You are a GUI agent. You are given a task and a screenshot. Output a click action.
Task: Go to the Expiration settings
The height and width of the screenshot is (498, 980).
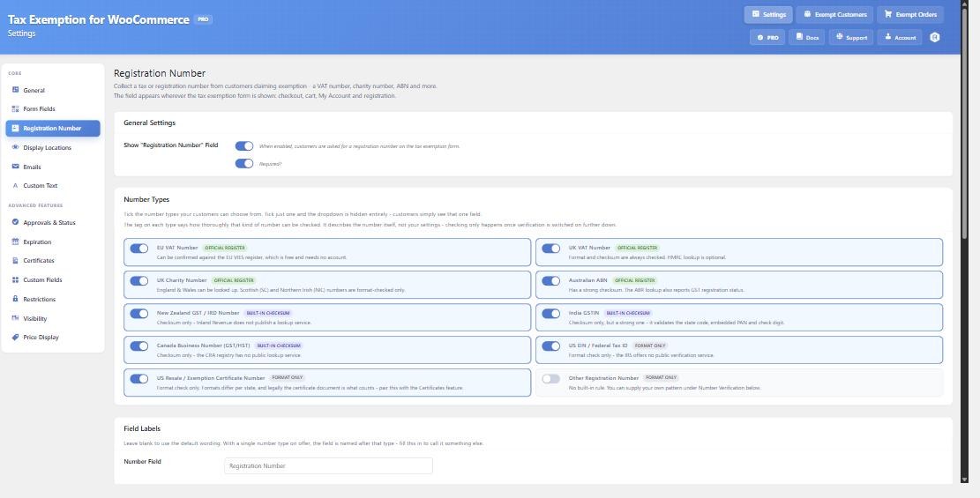click(53, 242)
